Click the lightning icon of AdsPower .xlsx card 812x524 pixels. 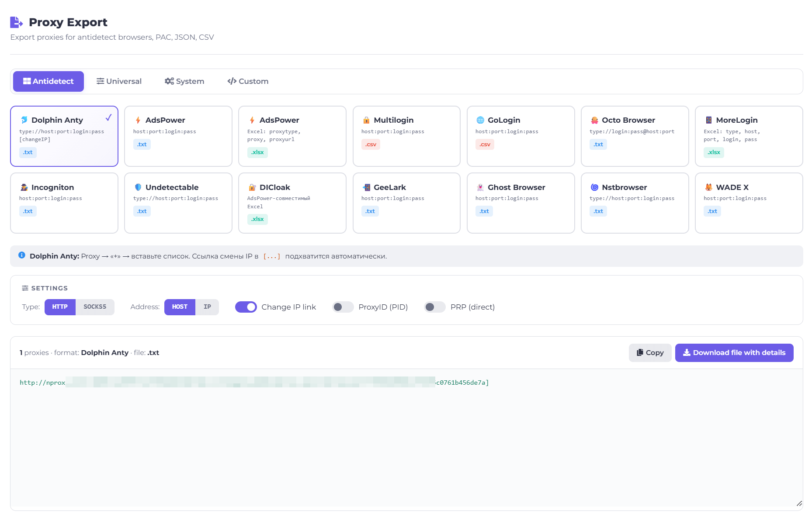pos(252,120)
